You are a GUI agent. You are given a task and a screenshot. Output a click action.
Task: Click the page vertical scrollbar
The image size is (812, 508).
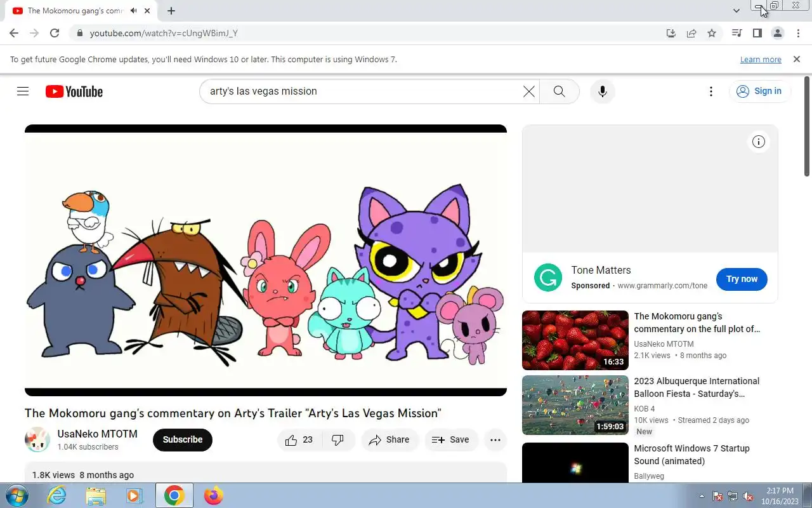(807, 127)
